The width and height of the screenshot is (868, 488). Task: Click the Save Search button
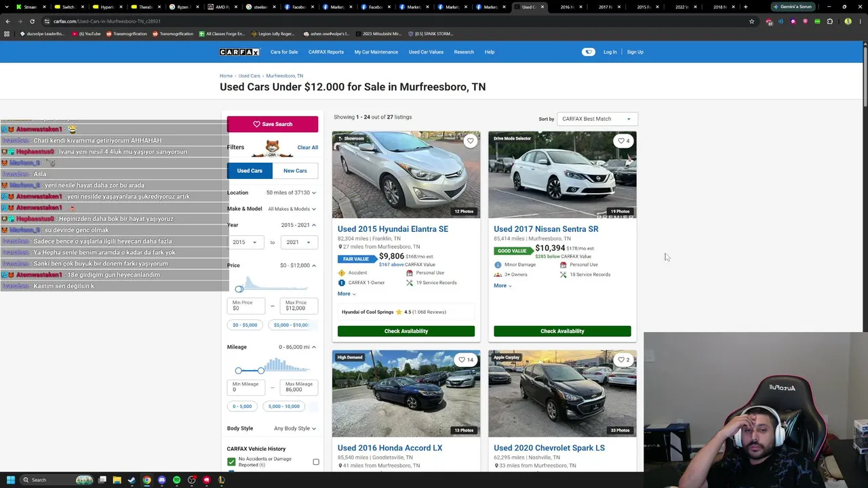click(273, 124)
